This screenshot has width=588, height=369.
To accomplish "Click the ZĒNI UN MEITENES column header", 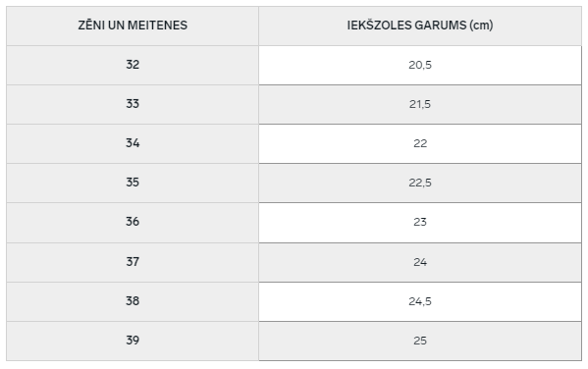I will pyautogui.click(x=133, y=26).
